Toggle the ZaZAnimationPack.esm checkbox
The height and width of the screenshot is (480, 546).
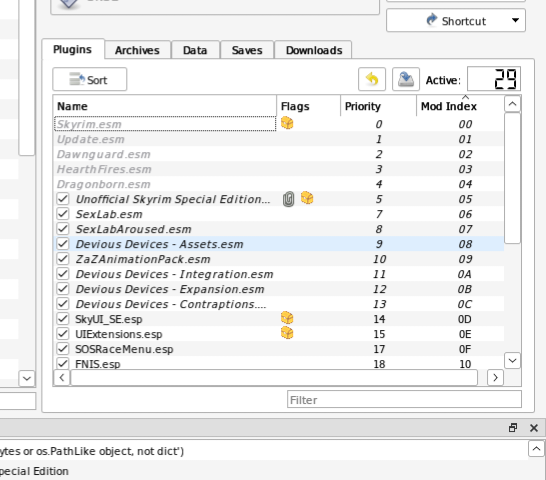pyautogui.click(x=63, y=259)
